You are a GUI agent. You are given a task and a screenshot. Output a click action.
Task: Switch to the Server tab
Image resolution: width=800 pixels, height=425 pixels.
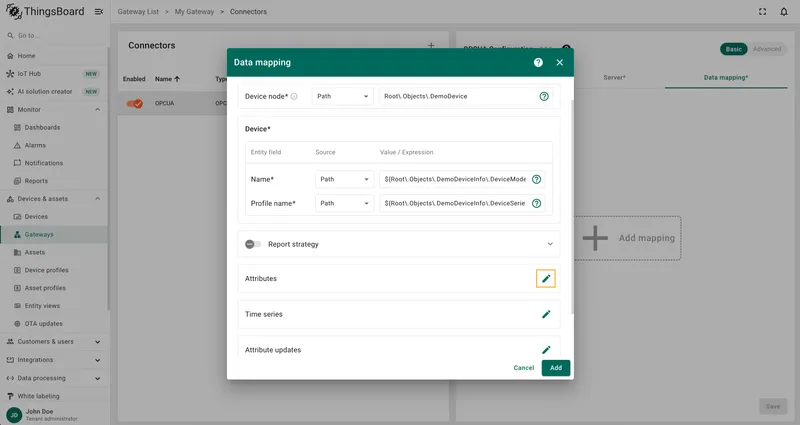[x=614, y=78]
